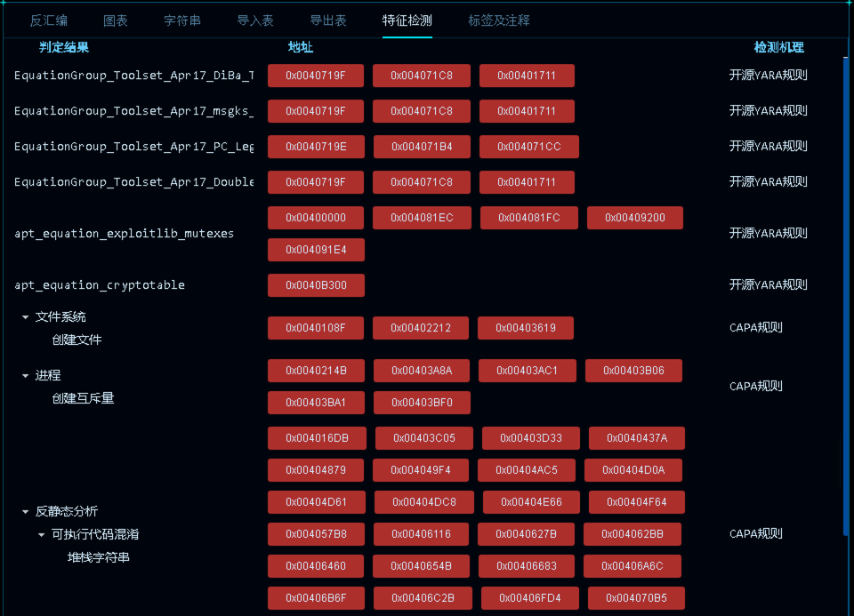Open the 图表 tab
This screenshot has height=616, width=854.
pyautogui.click(x=116, y=20)
